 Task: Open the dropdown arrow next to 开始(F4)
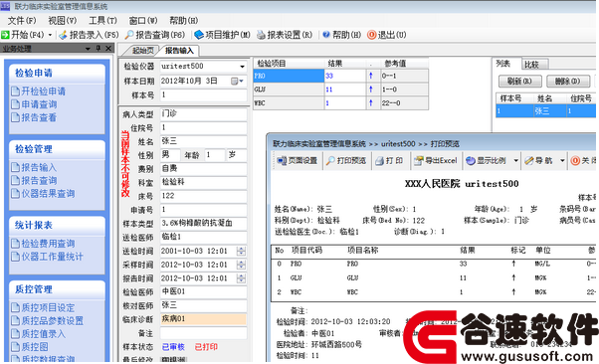tap(50, 35)
